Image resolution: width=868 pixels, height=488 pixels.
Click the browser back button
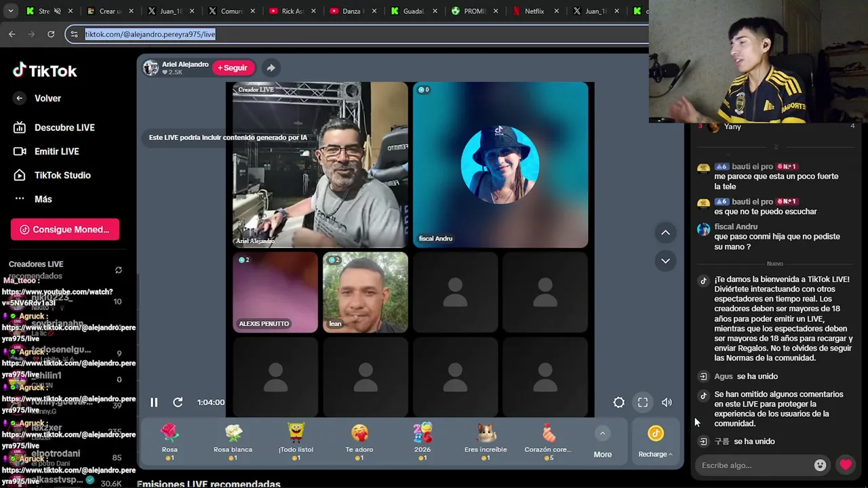(12, 34)
